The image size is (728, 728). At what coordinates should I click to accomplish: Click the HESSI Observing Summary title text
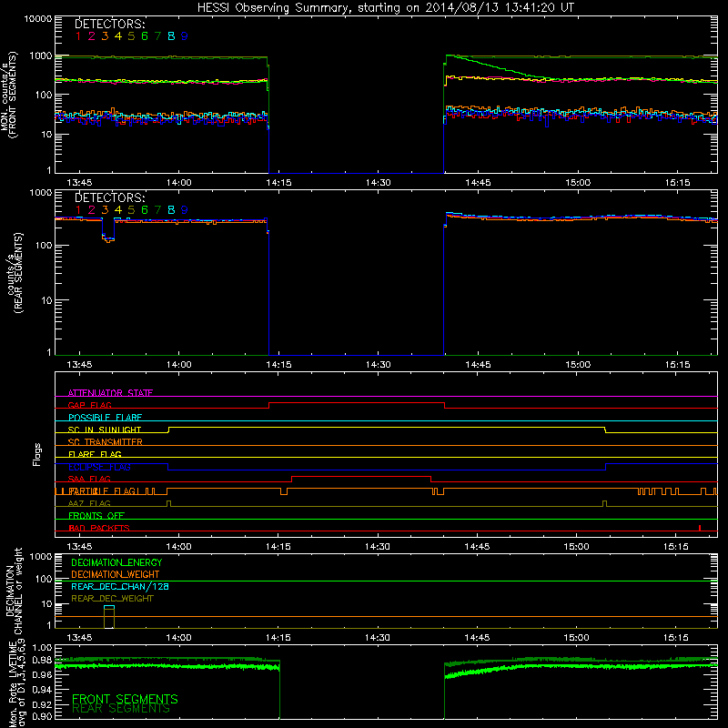(385, 7)
